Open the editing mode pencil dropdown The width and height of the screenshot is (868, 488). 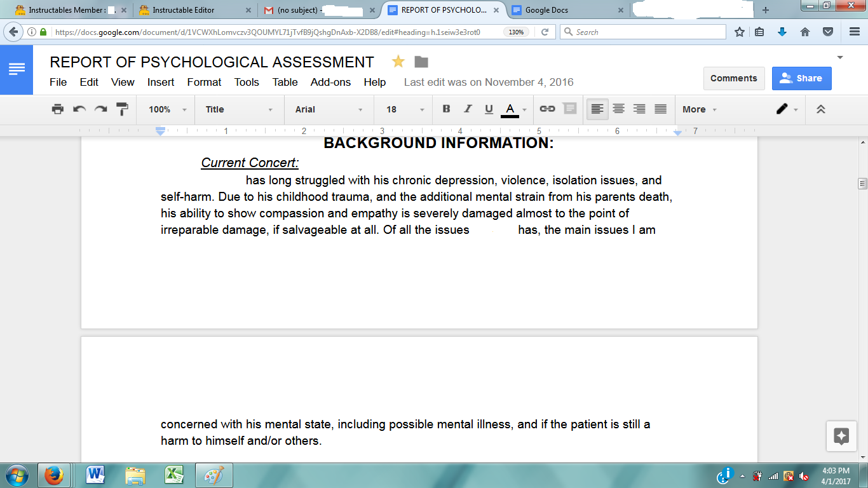(787, 109)
